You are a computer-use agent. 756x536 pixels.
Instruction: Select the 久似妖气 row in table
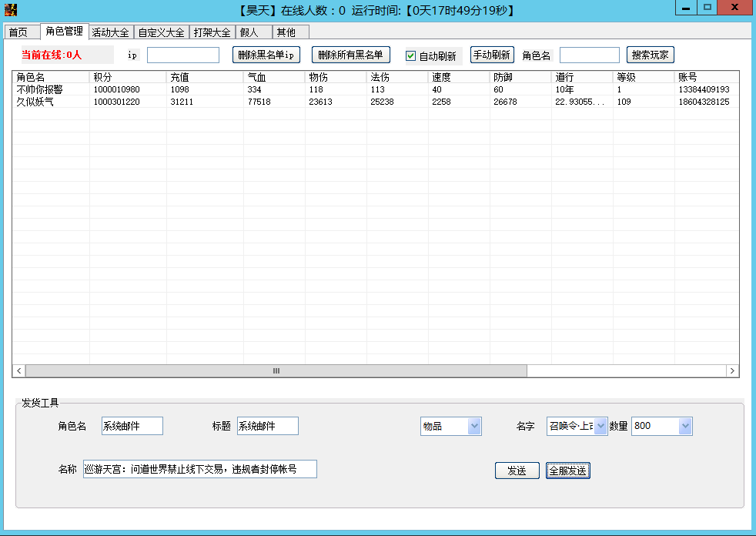pyautogui.click(x=35, y=102)
